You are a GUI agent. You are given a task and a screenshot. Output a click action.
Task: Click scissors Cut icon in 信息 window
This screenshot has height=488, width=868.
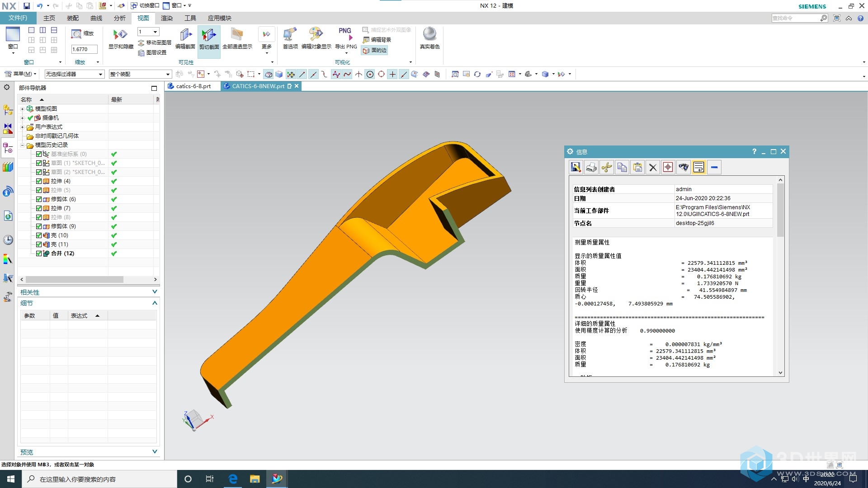(x=607, y=168)
